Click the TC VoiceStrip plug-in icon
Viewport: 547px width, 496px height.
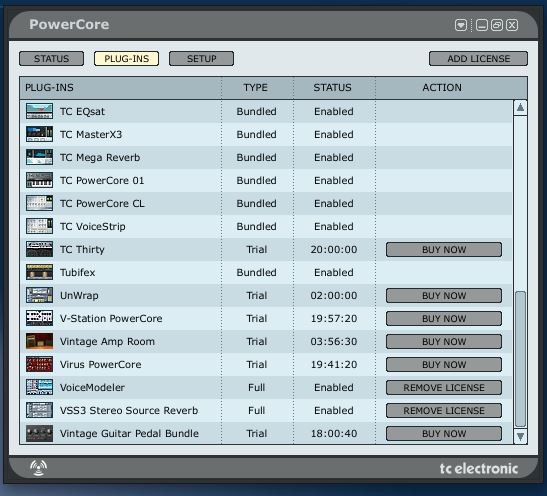39,226
